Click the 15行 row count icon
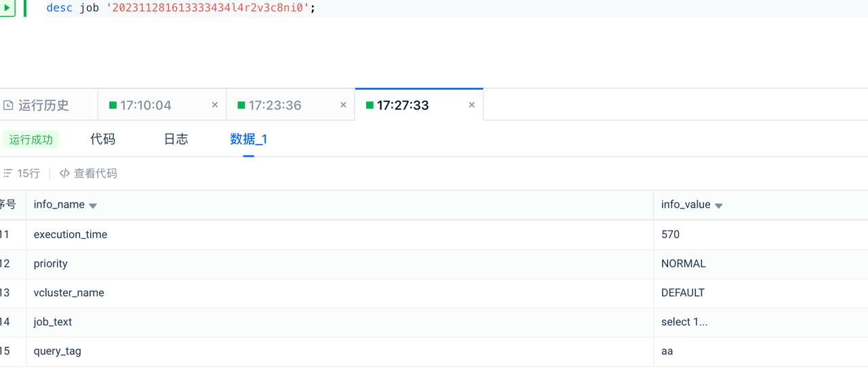This screenshot has width=868, height=376. point(8,174)
